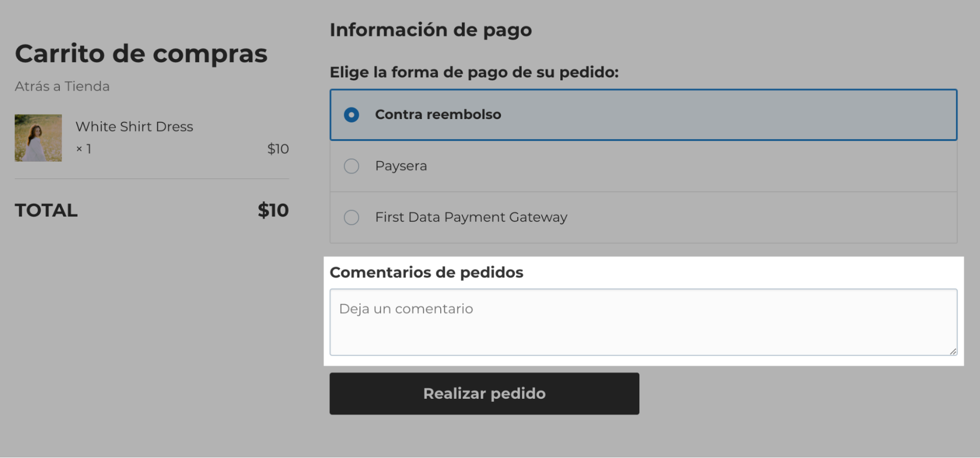Select First Data Payment Gateway option
Viewport: 980px width, 458px height.
click(351, 217)
